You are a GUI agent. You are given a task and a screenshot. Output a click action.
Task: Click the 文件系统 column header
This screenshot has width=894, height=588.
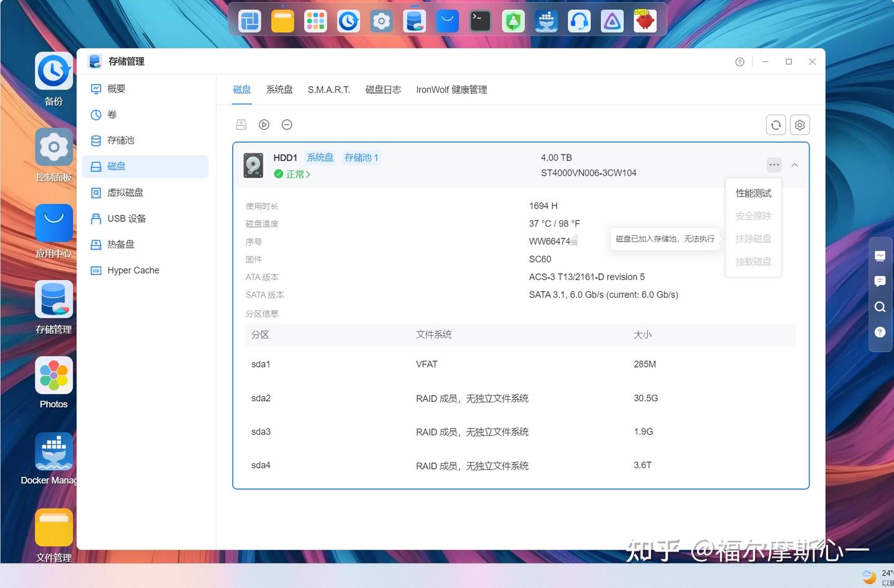click(x=433, y=335)
